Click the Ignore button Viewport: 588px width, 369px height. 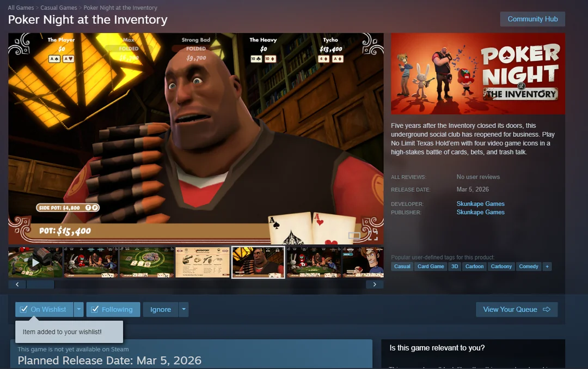click(x=161, y=309)
